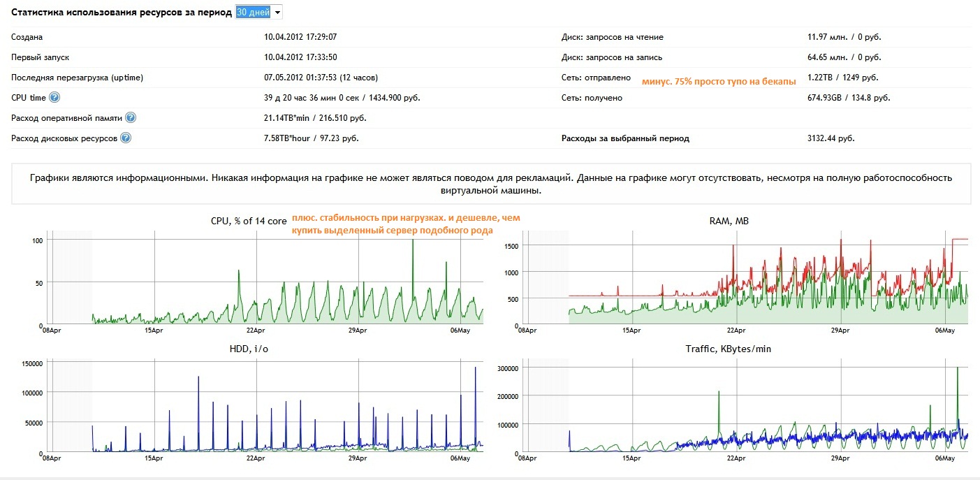Click the 22Apr label on CPU chart axis

255,330
